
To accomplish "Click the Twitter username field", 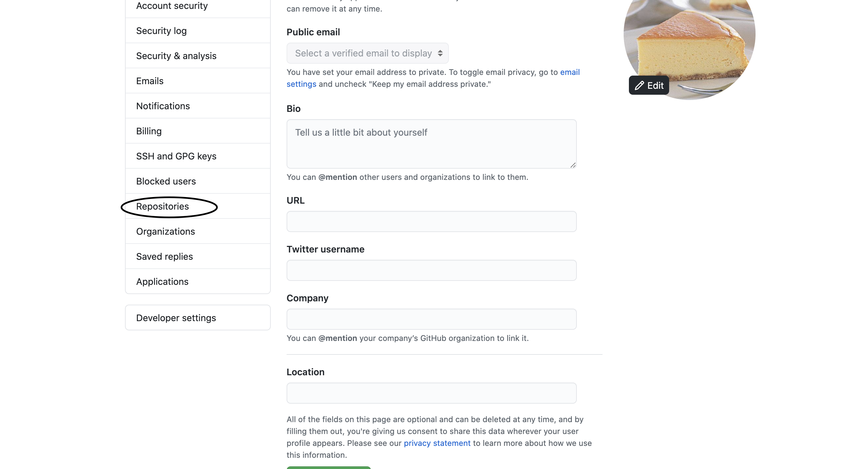I will click(431, 270).
